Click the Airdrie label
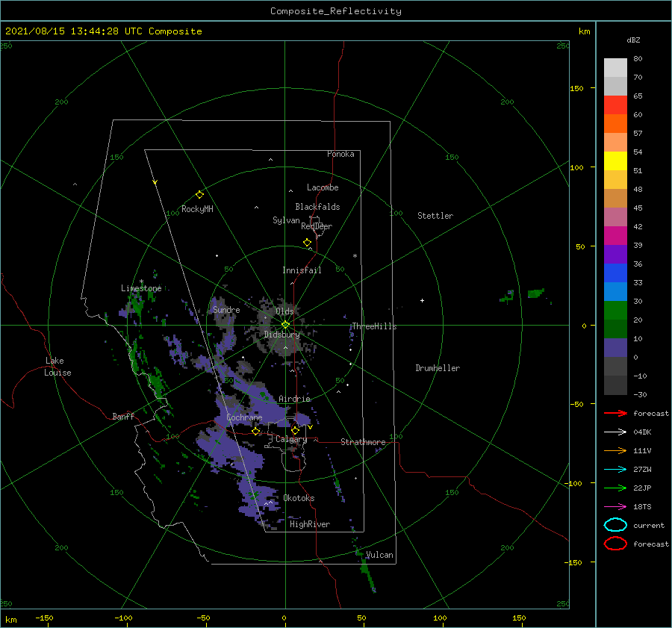The image size is (672, 628). 294,399
